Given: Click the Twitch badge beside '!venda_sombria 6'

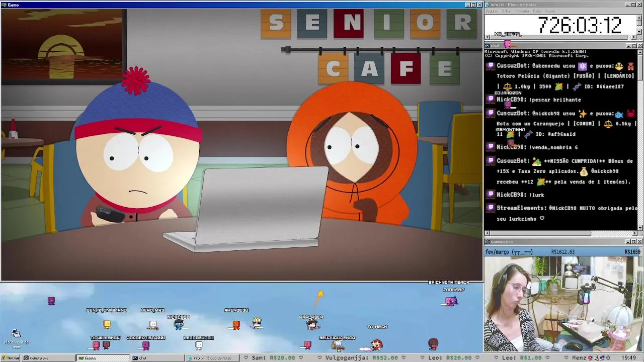Looking at the screenshot, I should point(491,147).
